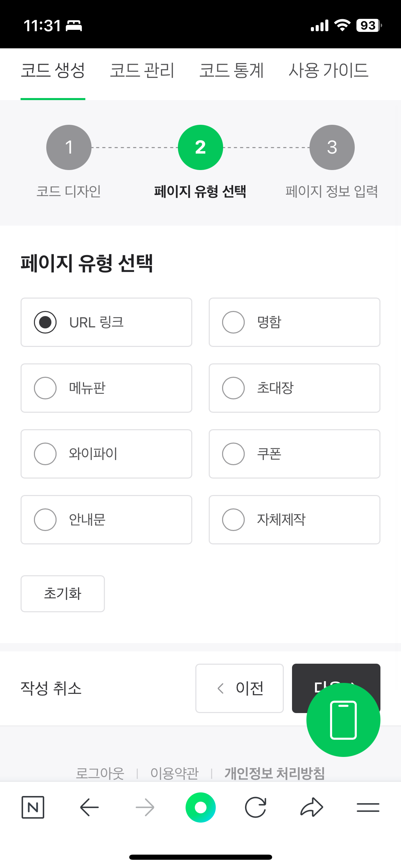Tap the green floating phone preview button
The image size is (401, 868).
[343, 720]
